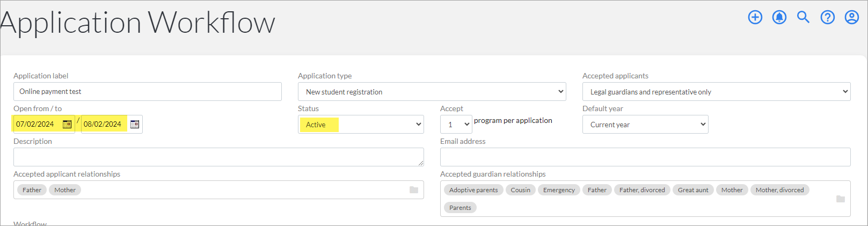This screenshot has width=868, height=226.
Task: Open the help question mark icon
Action: (828, 17)
